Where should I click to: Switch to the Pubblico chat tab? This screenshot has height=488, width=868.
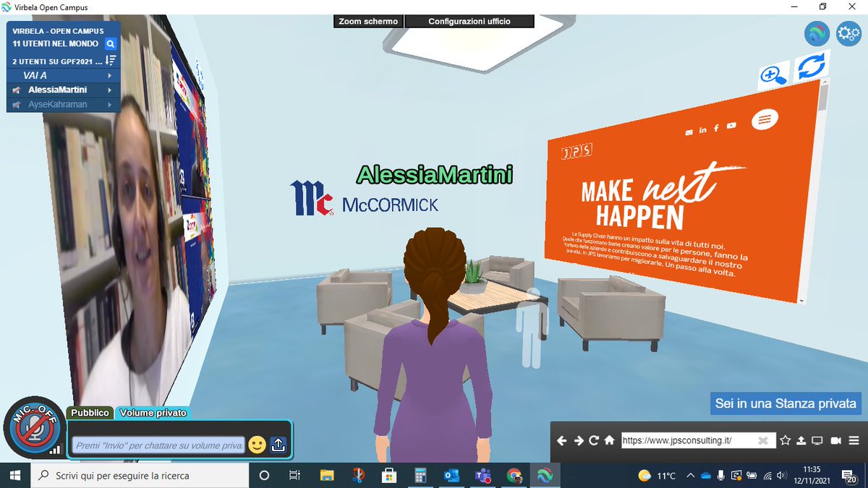pos(90,413)
